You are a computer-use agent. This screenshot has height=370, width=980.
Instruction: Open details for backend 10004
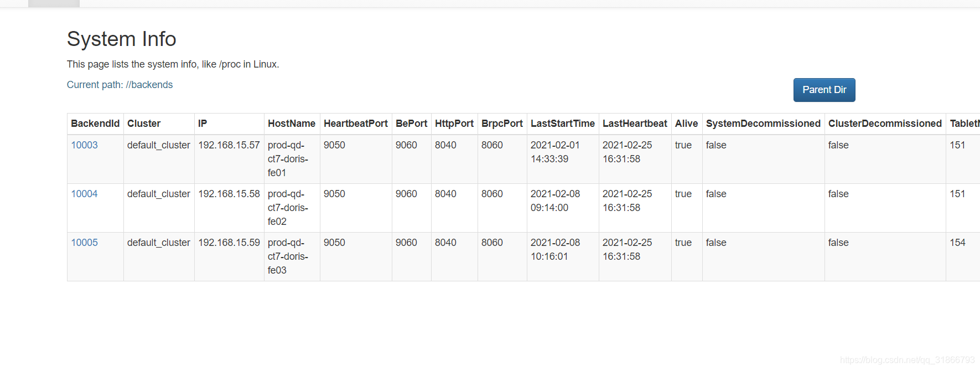point(84,193)
